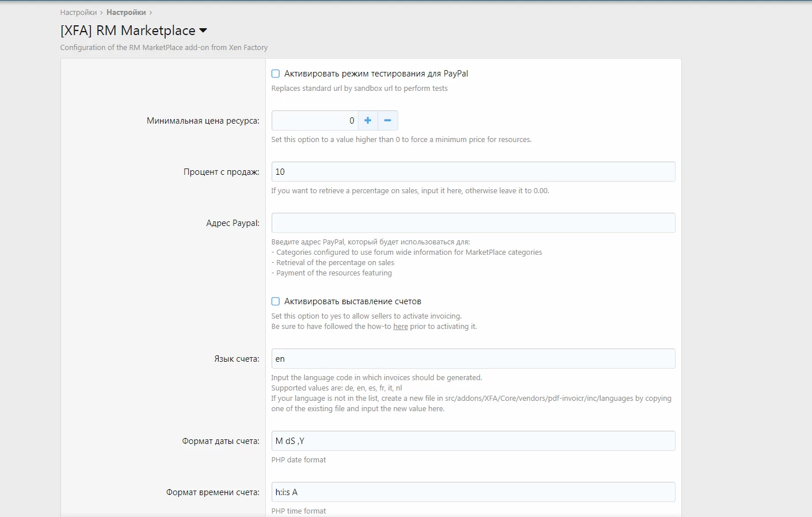
Task: Toggle the Активировать выставление счетов checkbox
Action: [x=276, y=301]
